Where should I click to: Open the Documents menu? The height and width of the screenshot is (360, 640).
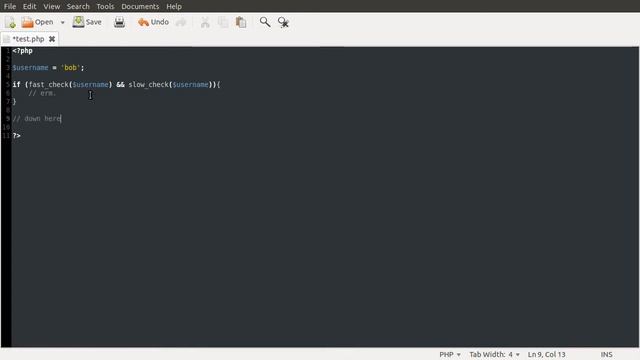pos(140,7)
